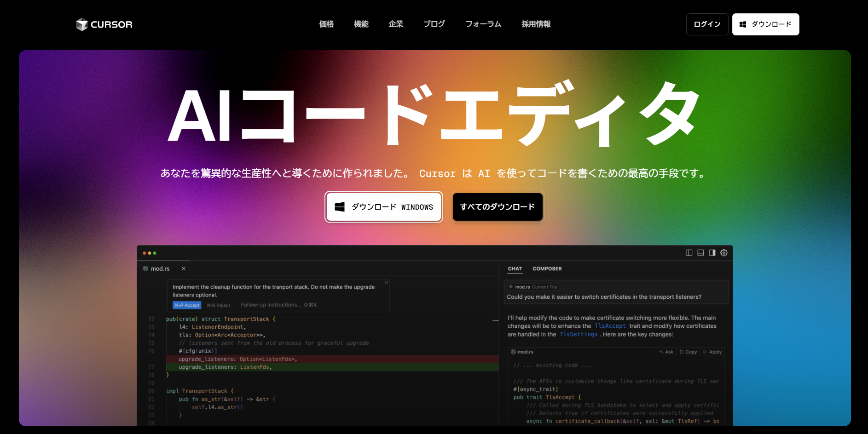Click 'impl TransportStack {' code line
The height and width of the screenshot is (434, 868).
(x=200, y=391)
